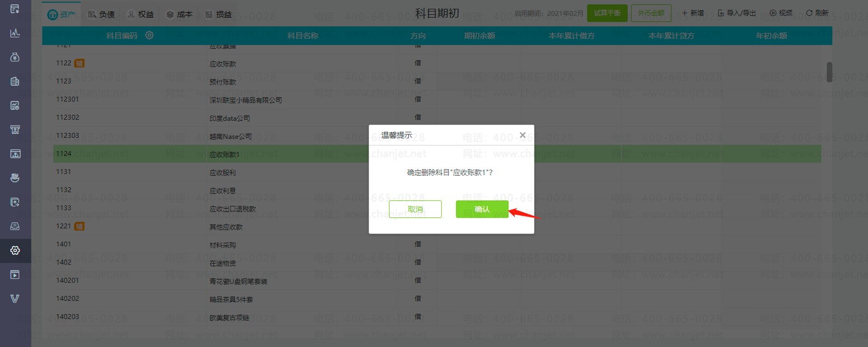The width and height of the screenshot is (868, 347).
Task: Click the 期初余额 column header
Action: click(480, 36)
